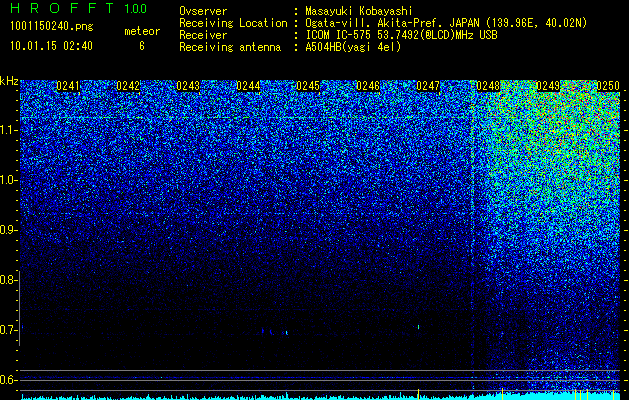The width and height of the screenshot is (629, 400).
Task: Click the version number 1.0.0
Action: (x=136, y=8)
